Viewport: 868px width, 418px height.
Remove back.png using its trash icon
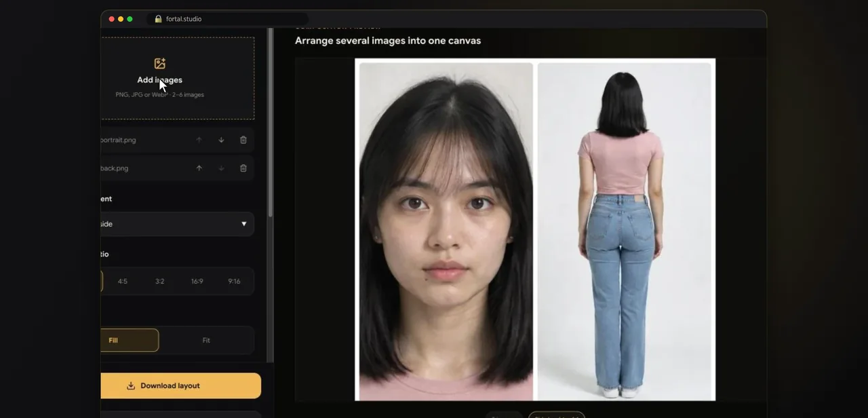point(243,168)
